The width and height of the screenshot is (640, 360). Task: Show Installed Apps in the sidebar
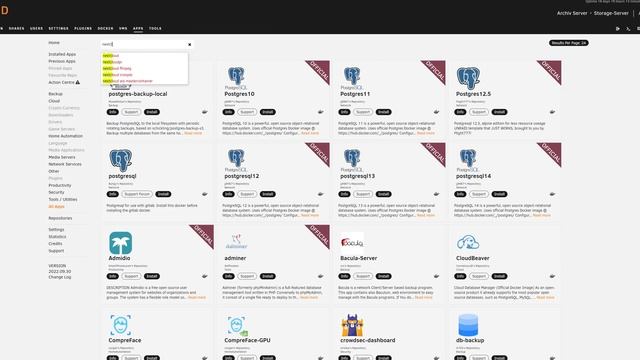point(62,54)
